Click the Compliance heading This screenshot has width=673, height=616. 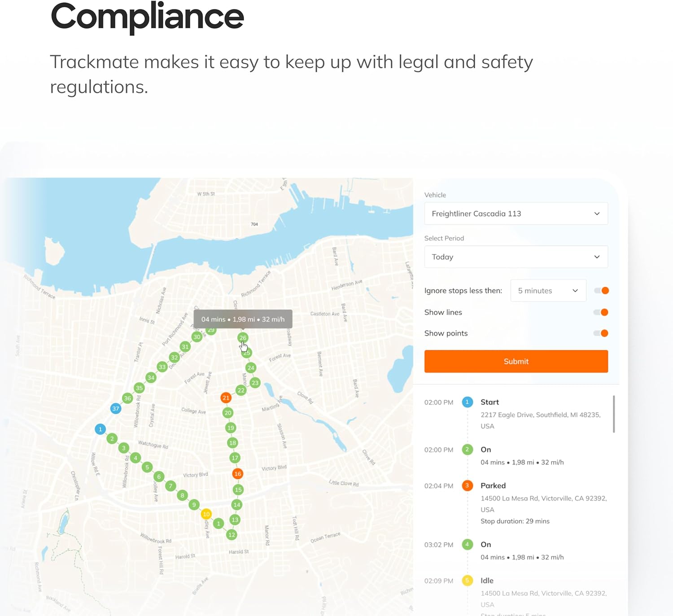coord(147,17)
